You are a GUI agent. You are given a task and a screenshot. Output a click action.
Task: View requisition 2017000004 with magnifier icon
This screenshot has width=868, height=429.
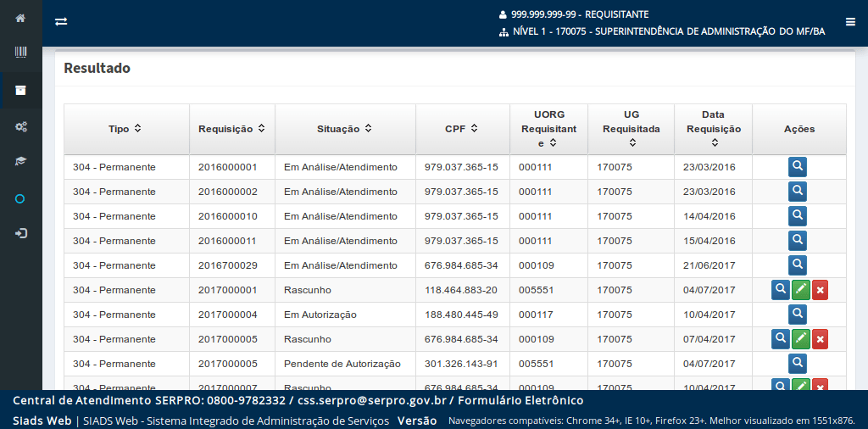(x=797, y=314)
